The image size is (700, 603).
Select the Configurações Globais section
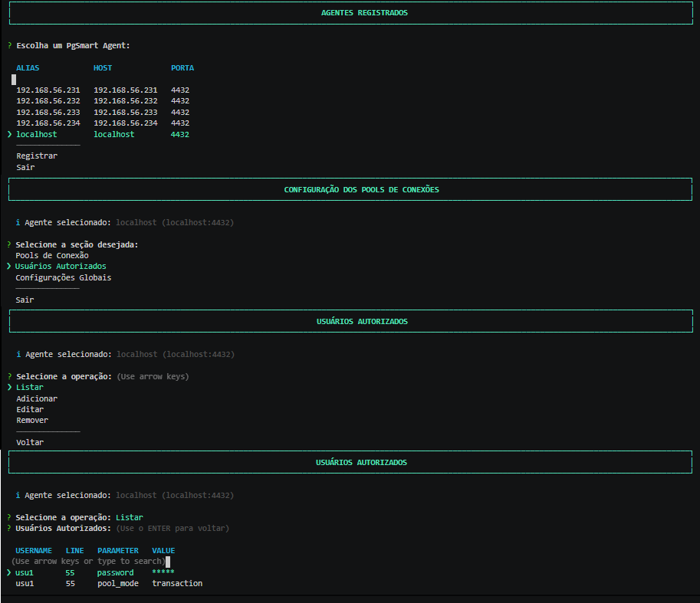[x=64, y=277]
